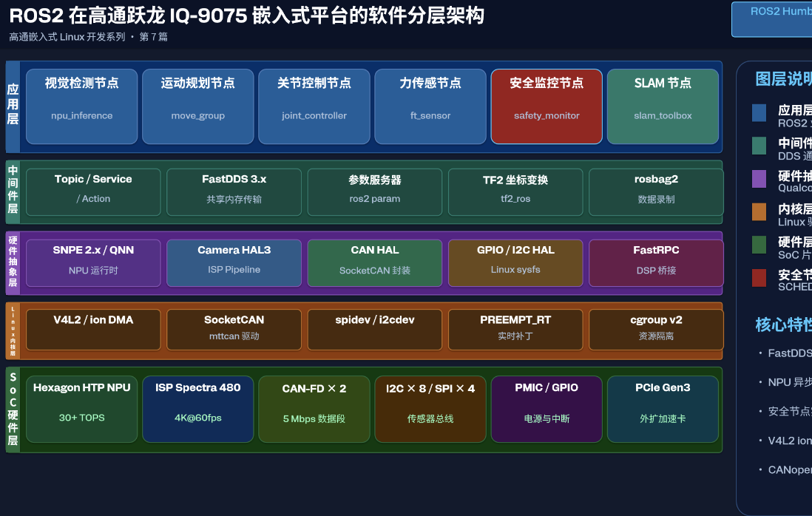Image resolution: width=812 pixels, height=516 pixels.
Task: Click the CANopen bullet item
Action: pos(786,469)
